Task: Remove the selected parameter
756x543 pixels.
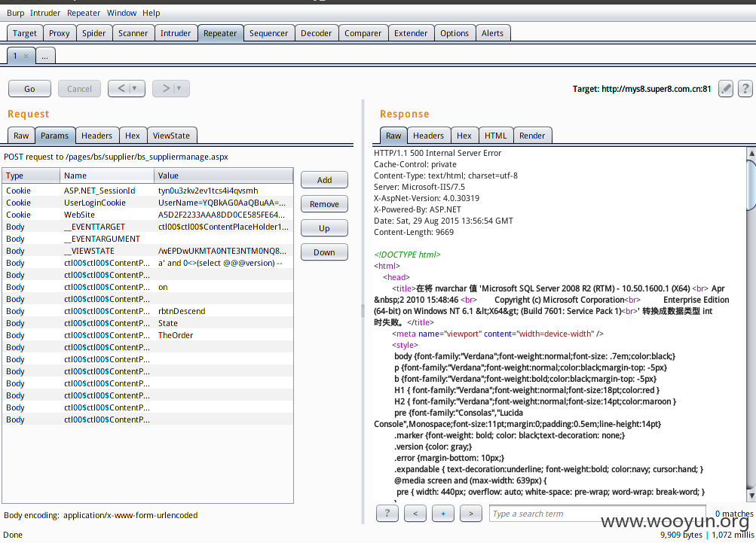Action: pos(324,204)
